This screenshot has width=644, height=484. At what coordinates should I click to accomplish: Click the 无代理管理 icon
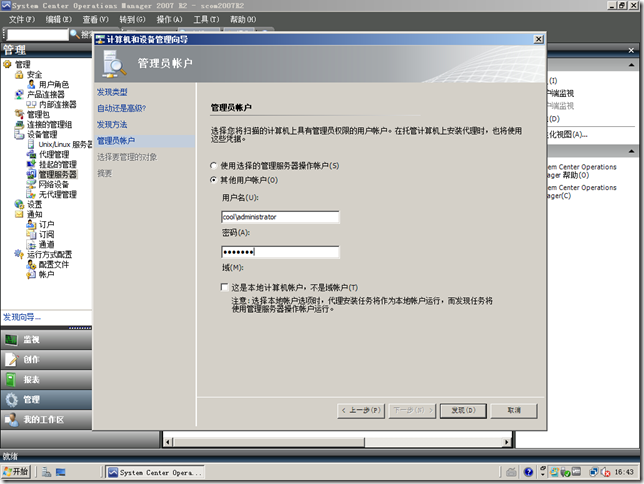tap(31, 194)
